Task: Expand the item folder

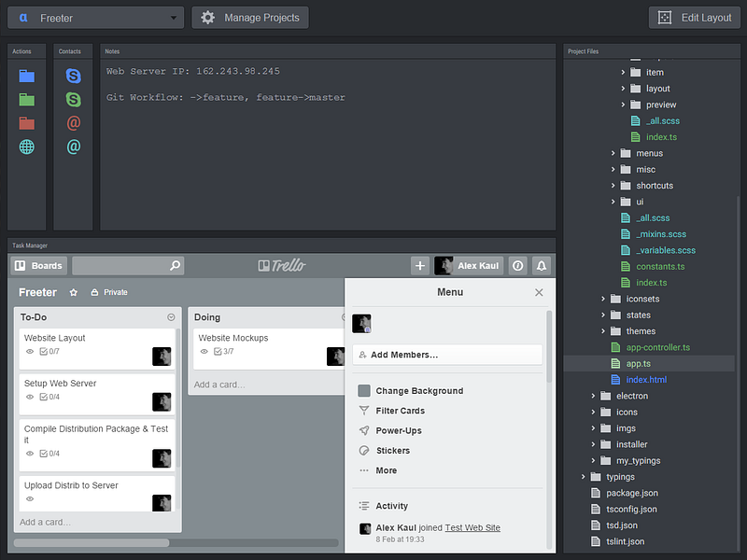Action: click(623, 73)
